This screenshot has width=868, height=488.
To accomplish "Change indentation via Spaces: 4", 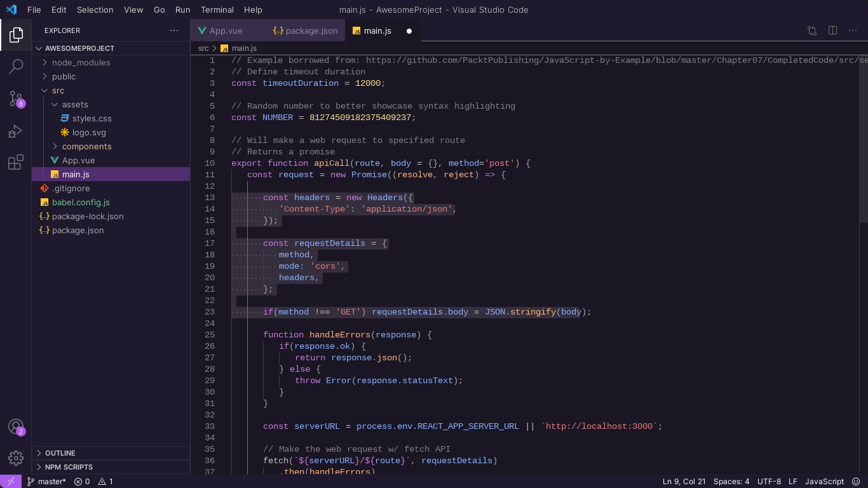I will coord(731,482).
